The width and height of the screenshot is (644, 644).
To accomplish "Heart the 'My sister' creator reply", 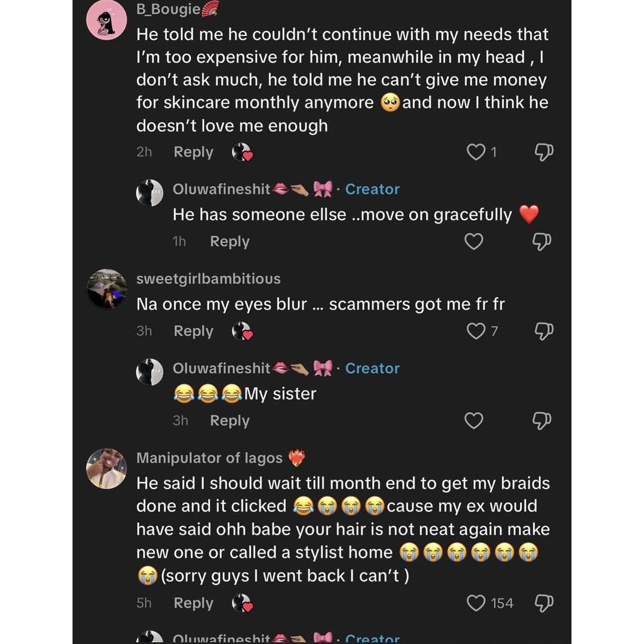I will tap(473, 420).
